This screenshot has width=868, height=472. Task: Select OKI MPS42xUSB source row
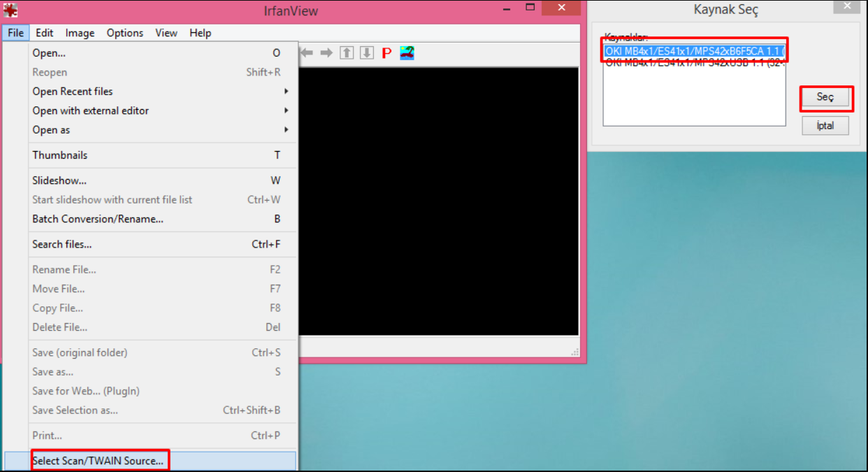coord(695,62)
